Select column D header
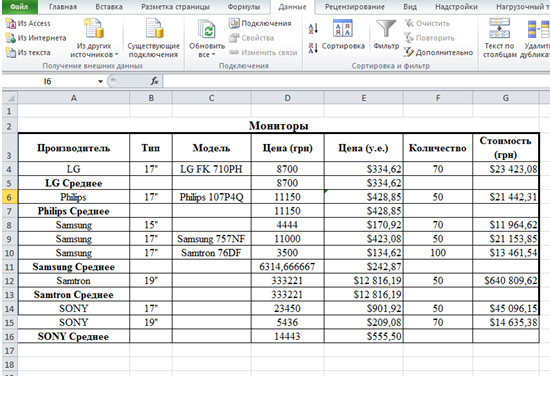Screen dimensions: 550x400 tap(288, 98)
